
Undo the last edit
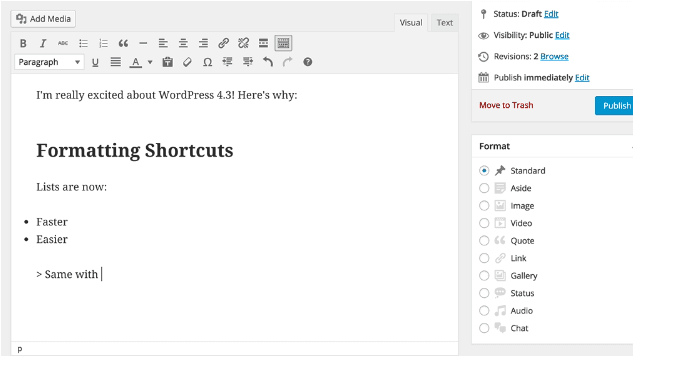[x=268, y=62]
